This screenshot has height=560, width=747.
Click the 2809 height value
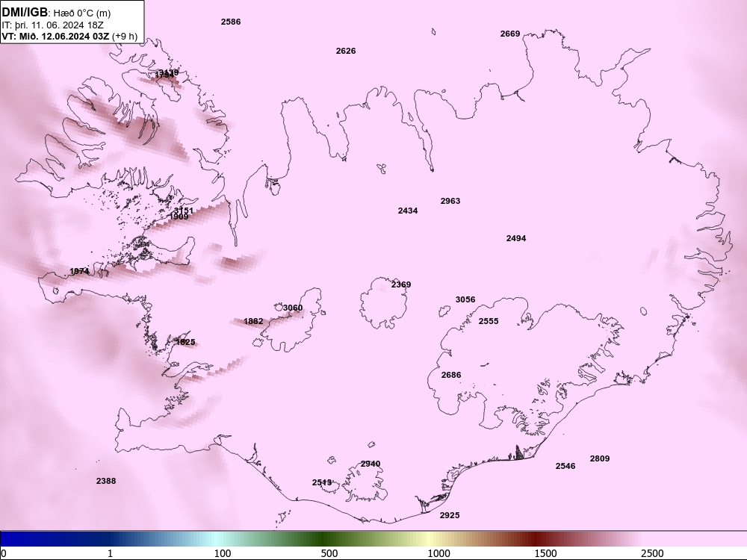[x=600, y=458]
